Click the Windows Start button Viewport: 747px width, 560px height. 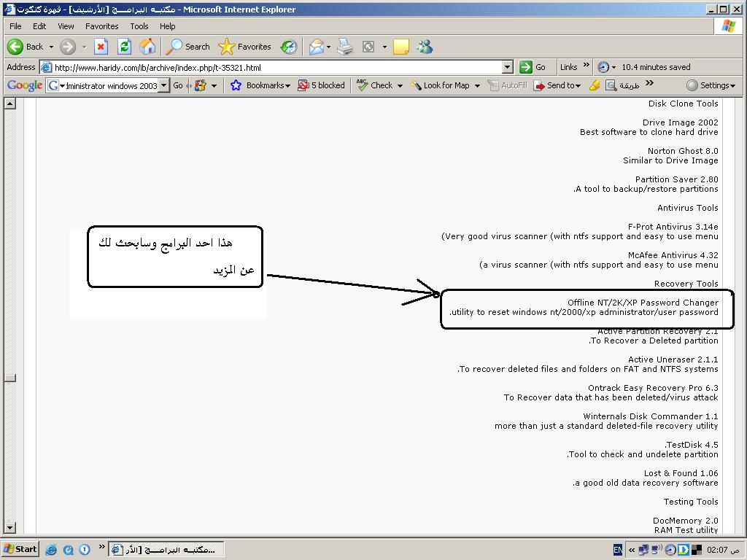20,549
